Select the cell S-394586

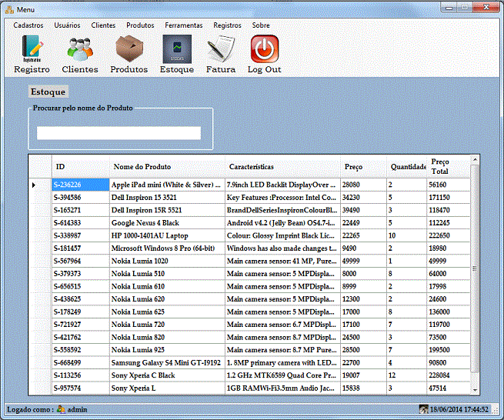click(81, 197)
